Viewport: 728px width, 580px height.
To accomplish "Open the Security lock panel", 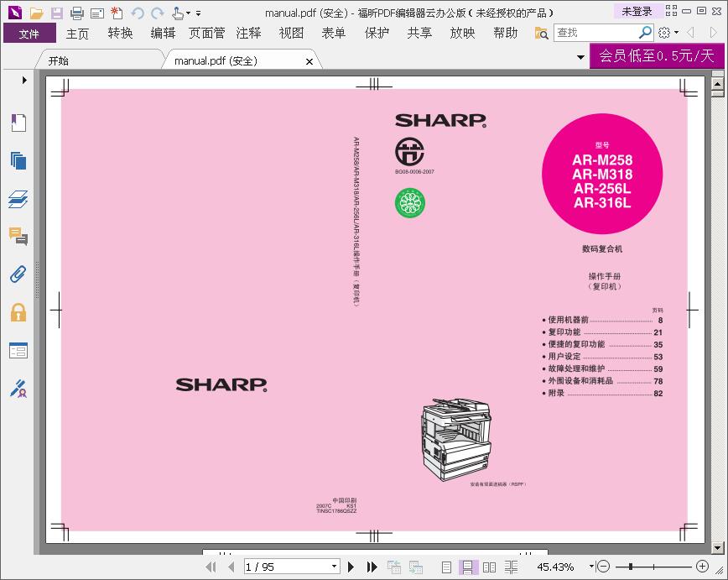I will 18,312.
